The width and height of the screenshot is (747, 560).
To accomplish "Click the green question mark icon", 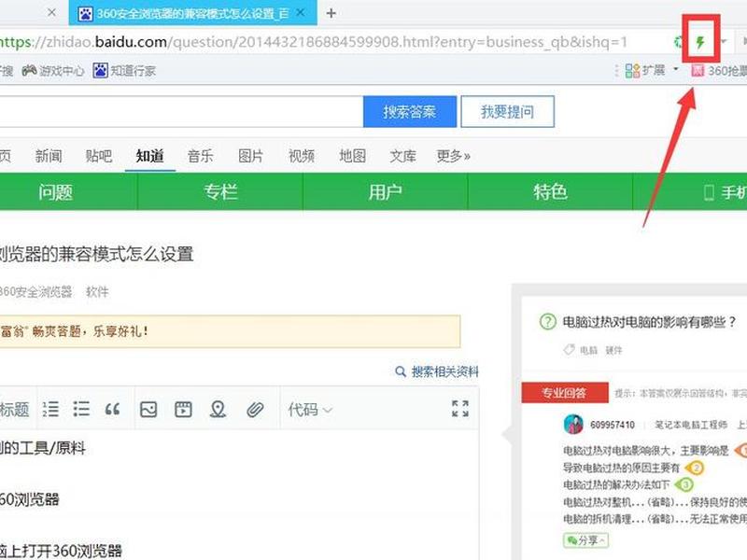I will [x=548, y=322].
